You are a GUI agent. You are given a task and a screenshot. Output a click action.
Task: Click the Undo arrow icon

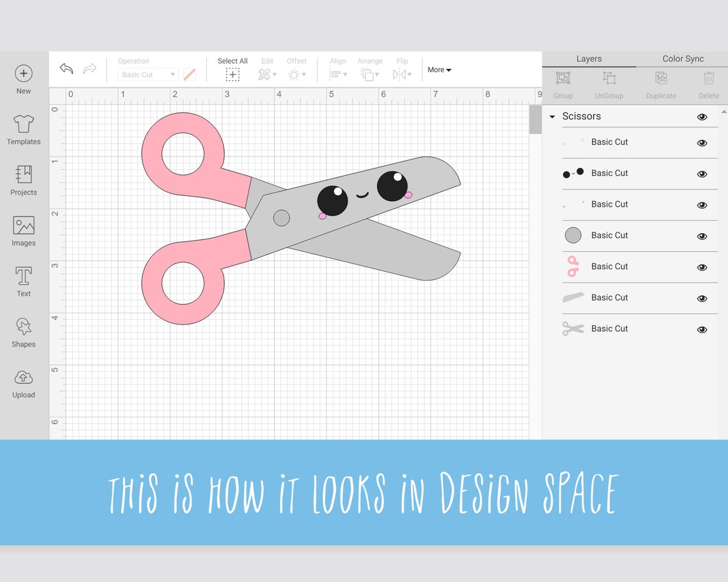point(66,68)
